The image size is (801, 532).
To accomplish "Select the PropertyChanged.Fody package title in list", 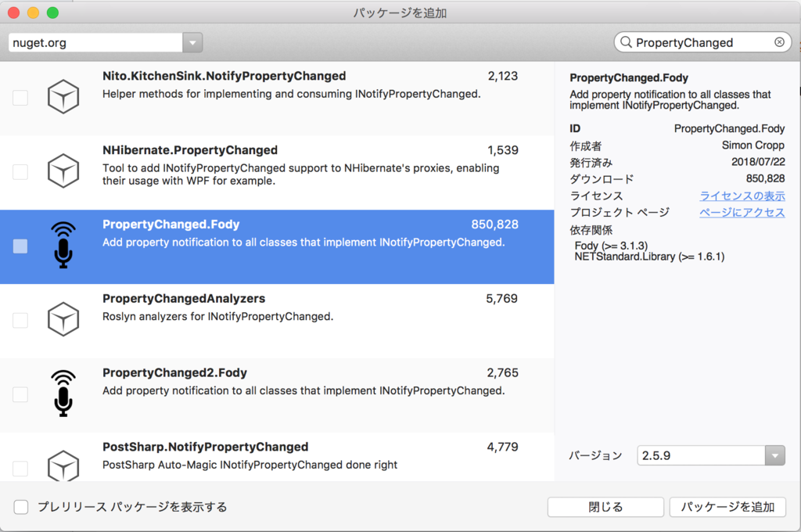I will point(171,225).
